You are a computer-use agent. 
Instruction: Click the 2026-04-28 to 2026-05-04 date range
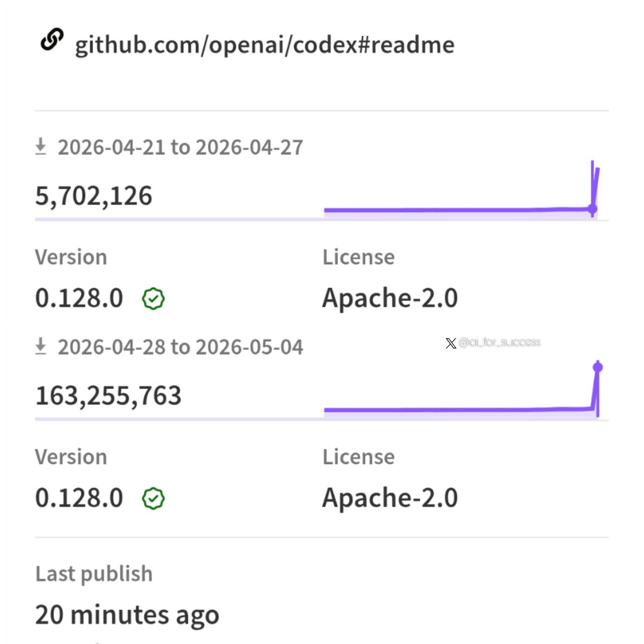tap(180, 347)
